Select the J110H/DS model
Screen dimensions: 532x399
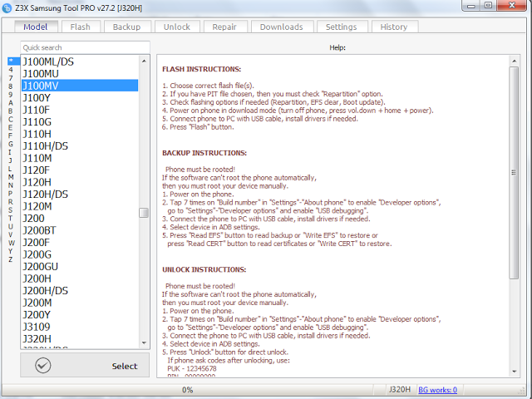click(x=80, y=146)
